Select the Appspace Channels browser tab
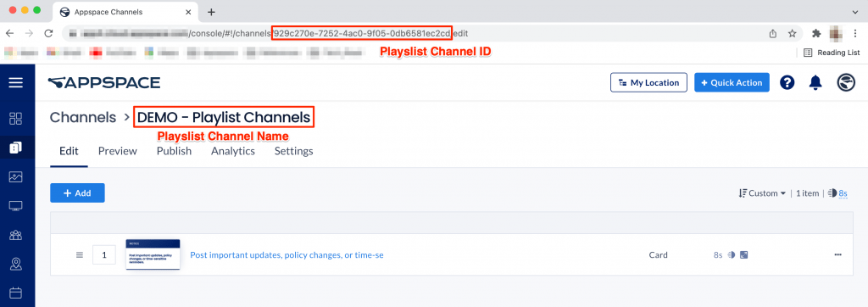868x307 pixels. tap(125, 12)
